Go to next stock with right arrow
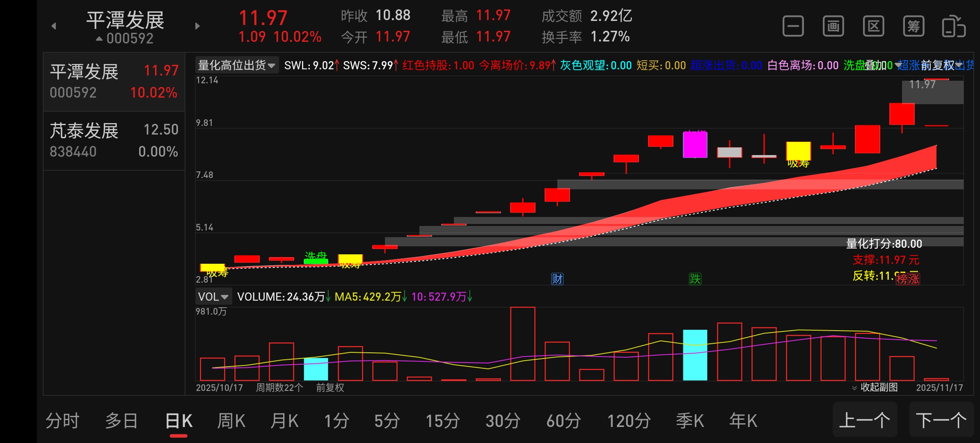The width and height of the screenshot is (980, 443). [197, 26]
